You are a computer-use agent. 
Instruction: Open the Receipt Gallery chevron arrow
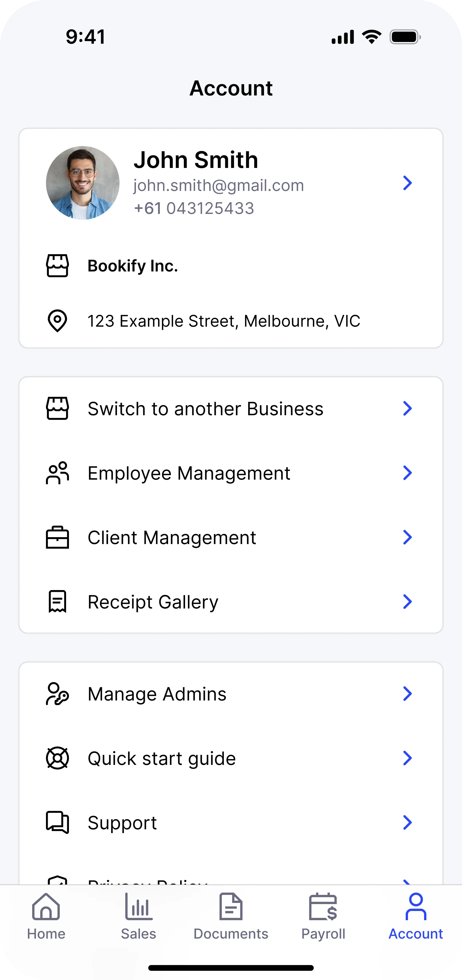407,602
